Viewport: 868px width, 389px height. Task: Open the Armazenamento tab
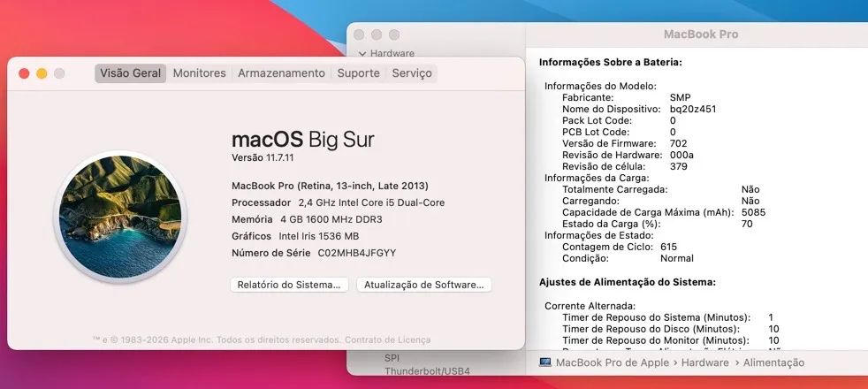(x=281, y=73)
